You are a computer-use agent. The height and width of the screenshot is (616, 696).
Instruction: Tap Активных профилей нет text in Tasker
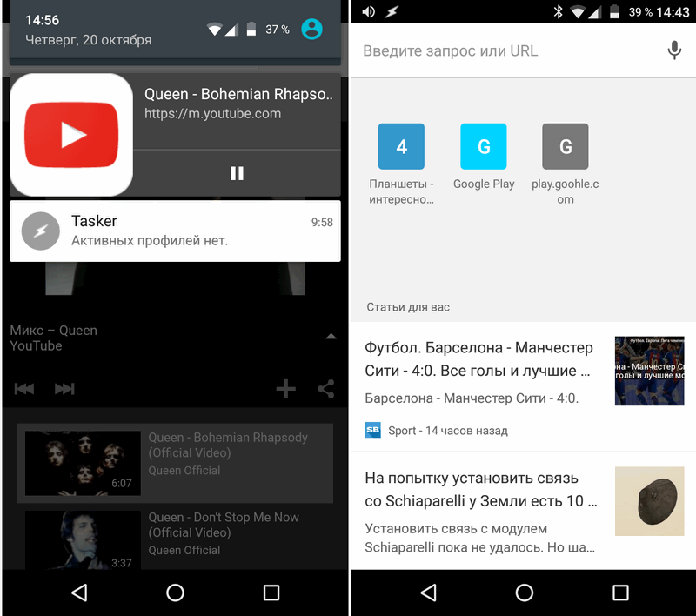150,240
